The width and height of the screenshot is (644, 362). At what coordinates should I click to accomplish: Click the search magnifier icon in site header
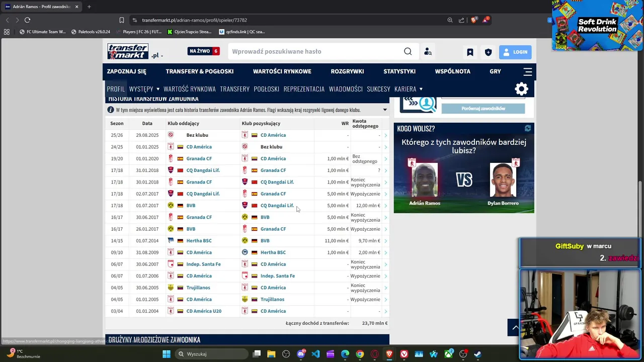(x=408, y=51)
